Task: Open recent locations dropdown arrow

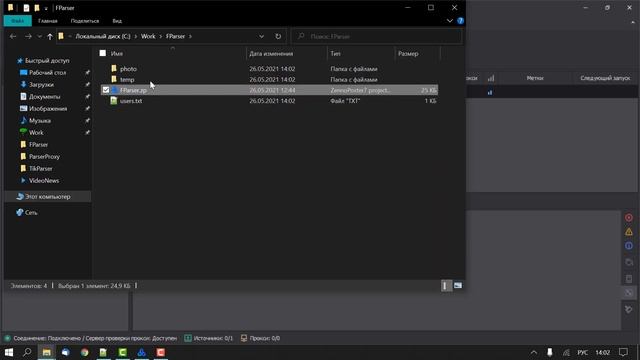Action: coord(40,36)
